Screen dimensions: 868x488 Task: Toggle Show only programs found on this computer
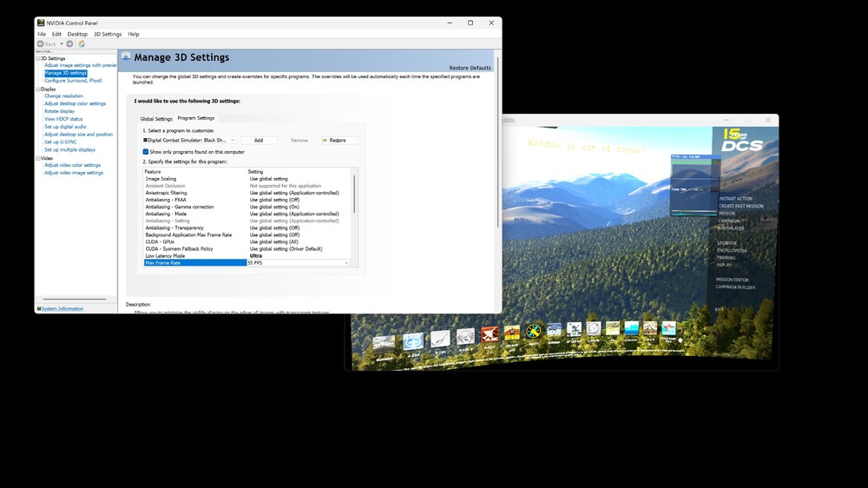click(146, 152)
